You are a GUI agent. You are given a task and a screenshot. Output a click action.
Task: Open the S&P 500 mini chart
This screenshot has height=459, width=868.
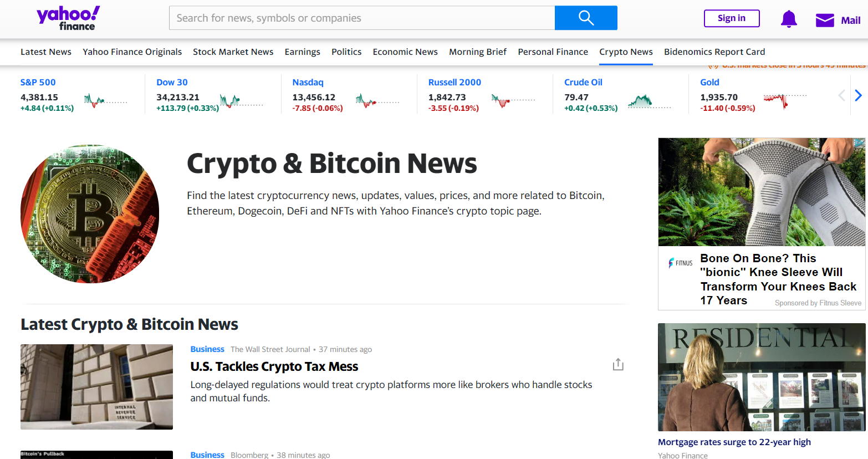point(106,101)
